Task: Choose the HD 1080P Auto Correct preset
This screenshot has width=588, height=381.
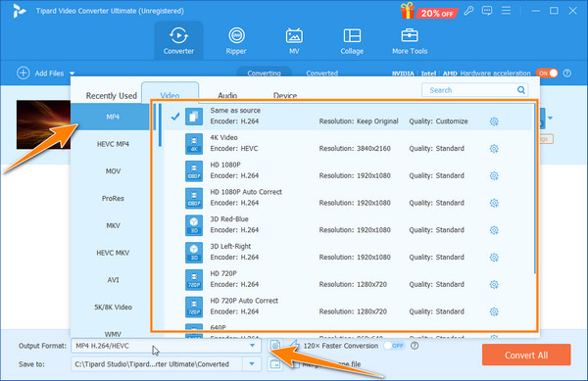Action: pyautogui.click(x=348, y=198)
